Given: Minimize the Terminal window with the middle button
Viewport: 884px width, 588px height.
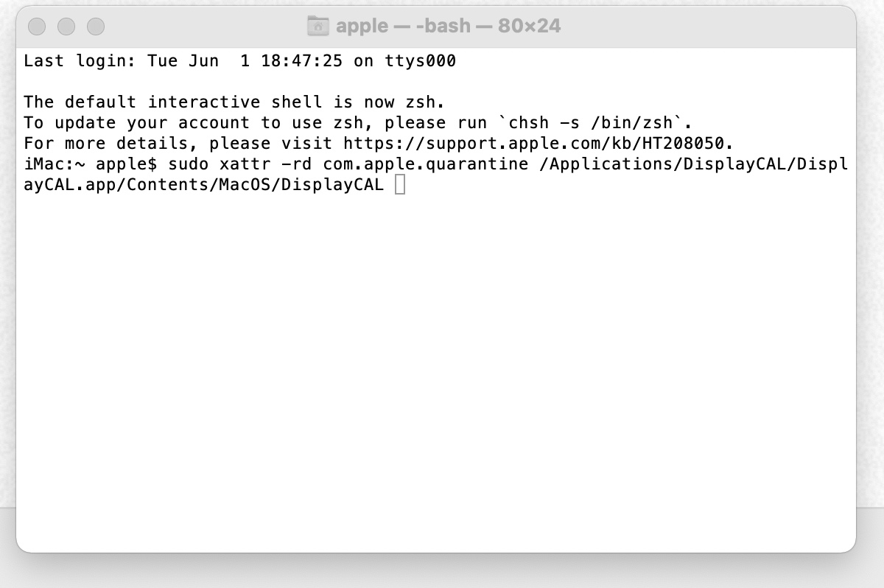Looking at the screenshot, I should [x=66, y=27].
